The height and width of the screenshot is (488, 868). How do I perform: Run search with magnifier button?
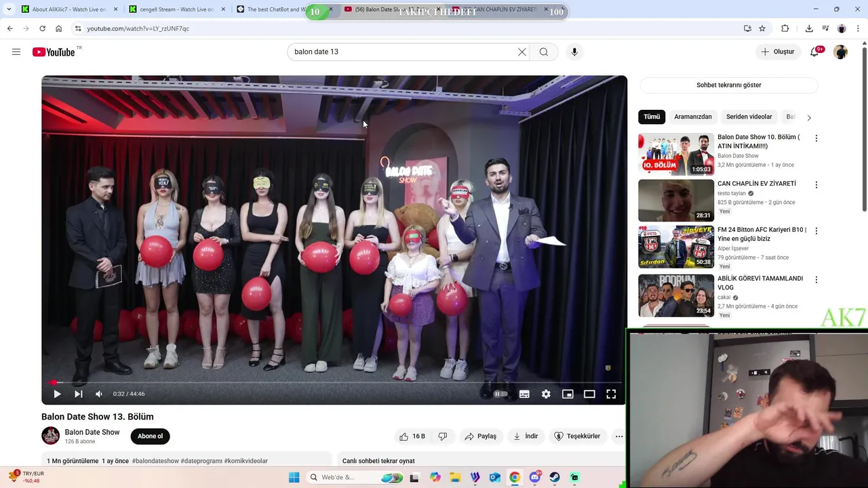tap(544, 52)
